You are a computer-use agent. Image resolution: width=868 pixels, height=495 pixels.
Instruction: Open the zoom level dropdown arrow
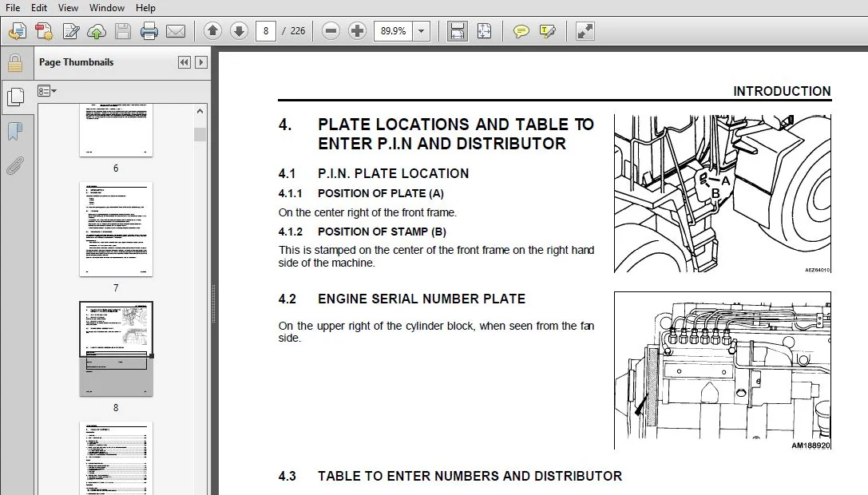[422, 31]
